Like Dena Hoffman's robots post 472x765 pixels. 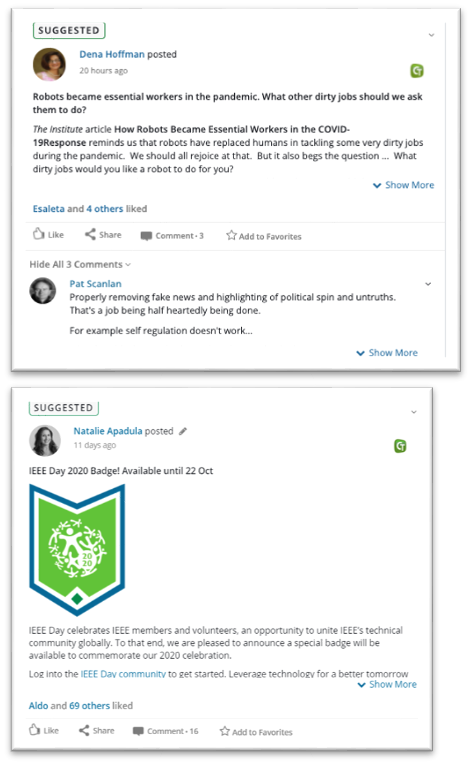(48, 235)
